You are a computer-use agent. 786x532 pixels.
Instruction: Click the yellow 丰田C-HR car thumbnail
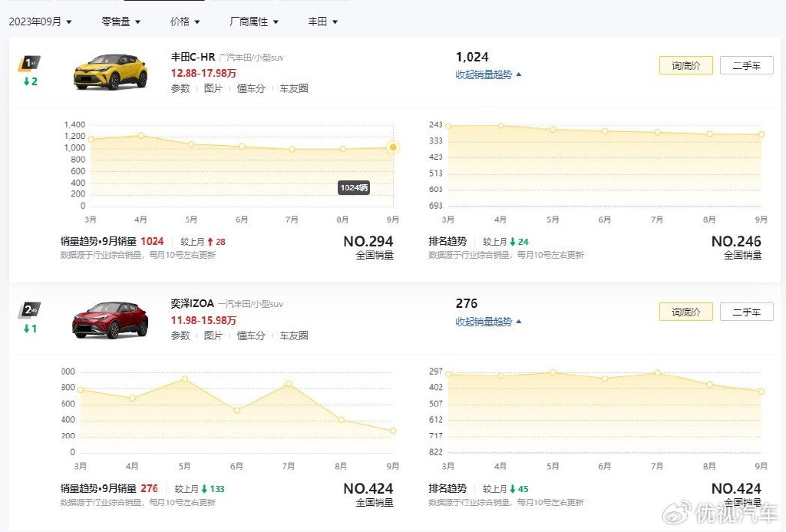(x=111, y=71)
